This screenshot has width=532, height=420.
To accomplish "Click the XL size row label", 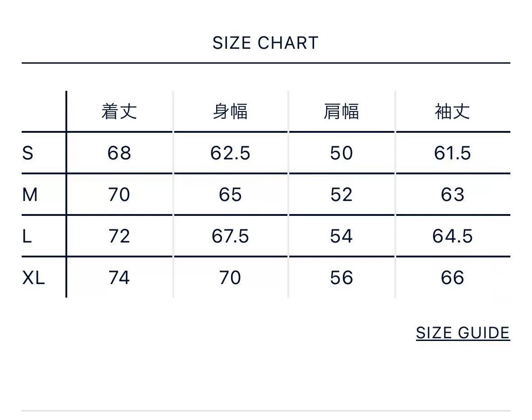I will pos(33,278).
